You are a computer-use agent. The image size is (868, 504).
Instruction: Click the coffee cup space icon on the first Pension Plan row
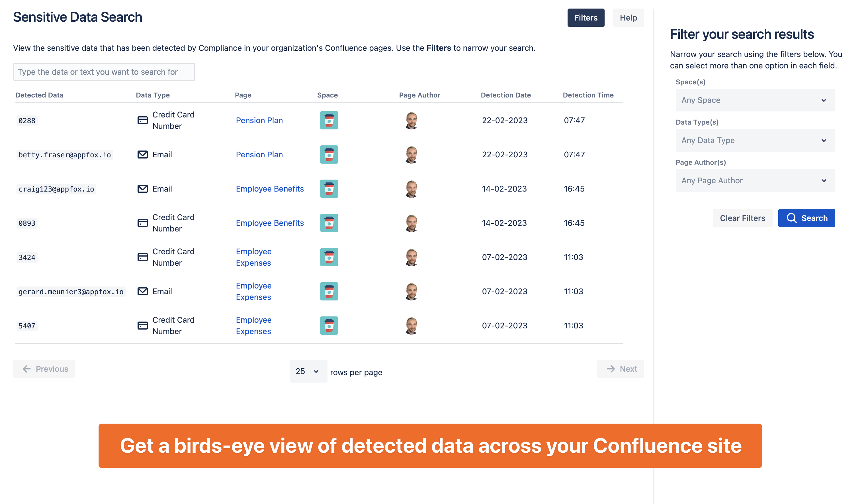(329, 120)
